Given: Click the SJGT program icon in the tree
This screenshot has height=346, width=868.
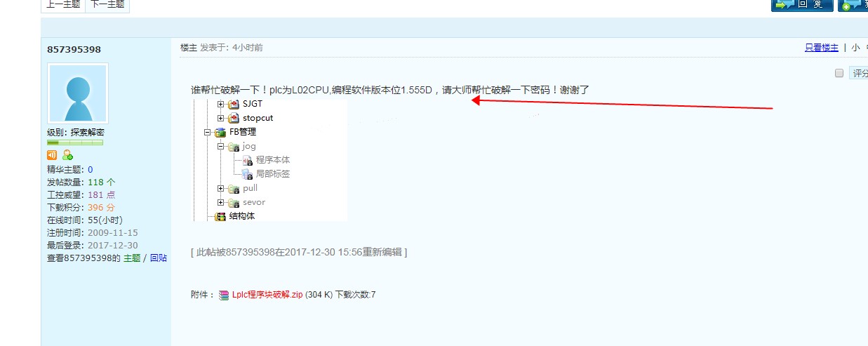Looking at the screenshot, I should 234,104.
